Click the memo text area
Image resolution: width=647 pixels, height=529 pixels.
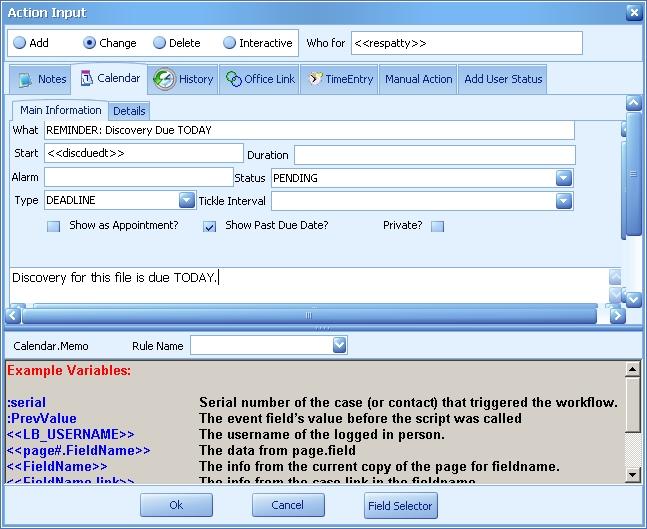(309, 285)
